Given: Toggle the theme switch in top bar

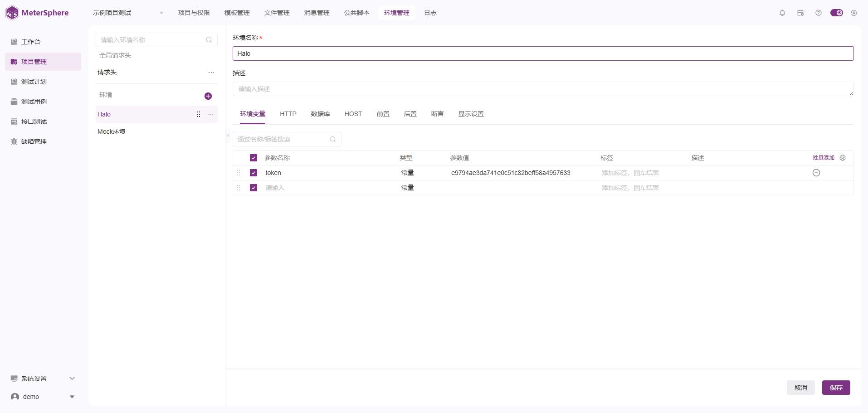Looking at the screenshot, I should tap(836, 13).
